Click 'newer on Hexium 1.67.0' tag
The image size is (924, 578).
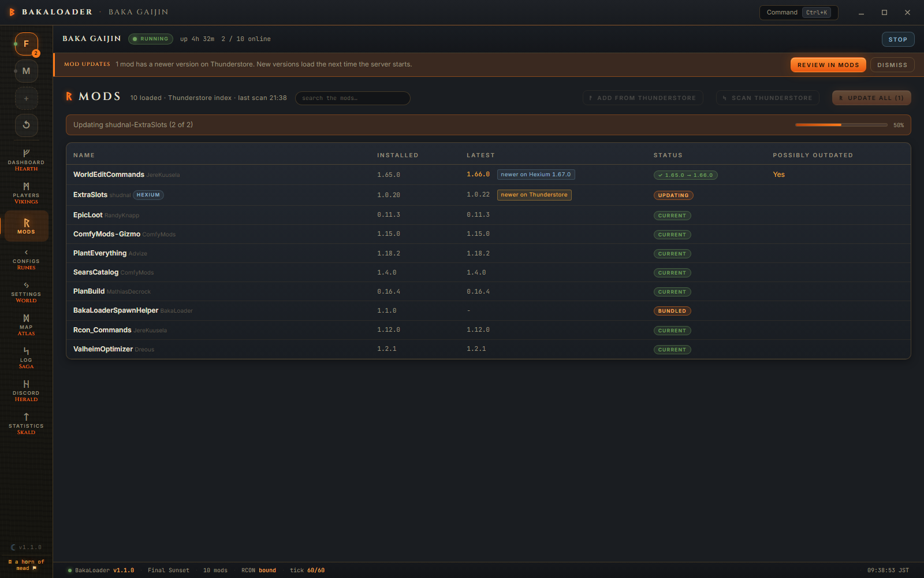pos(536,175)
